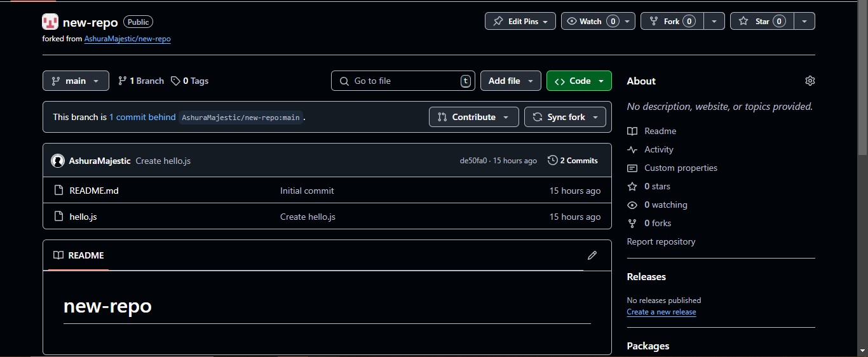The width and height of the screenshot is (868, 357).
Task: Click the repository owner avatar beside new-repo
Action: (50, 22)
